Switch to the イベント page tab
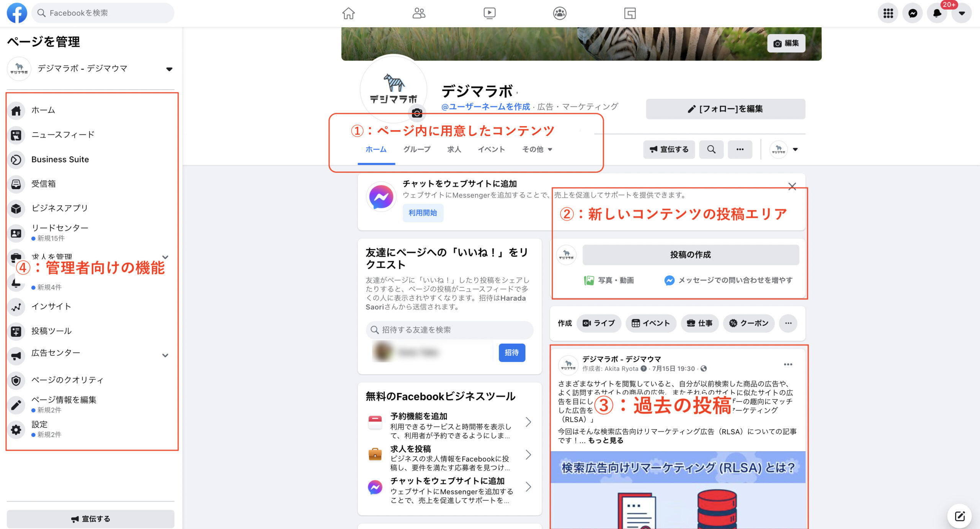The width and height of the screenshot is (980, 529). [x=492, y=149]
